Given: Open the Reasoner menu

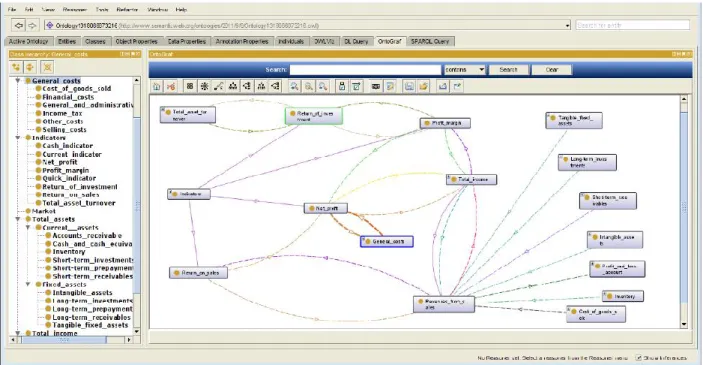Looking at the screenshot, I should pyautogui.click(x=75, y=9).
